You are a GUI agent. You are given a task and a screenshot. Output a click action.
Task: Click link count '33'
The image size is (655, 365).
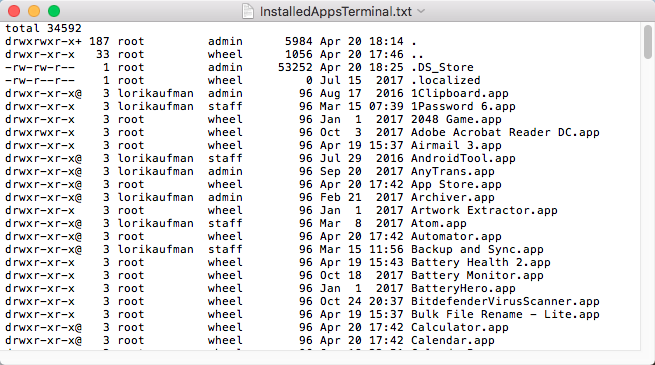click(x=103, y=54)
